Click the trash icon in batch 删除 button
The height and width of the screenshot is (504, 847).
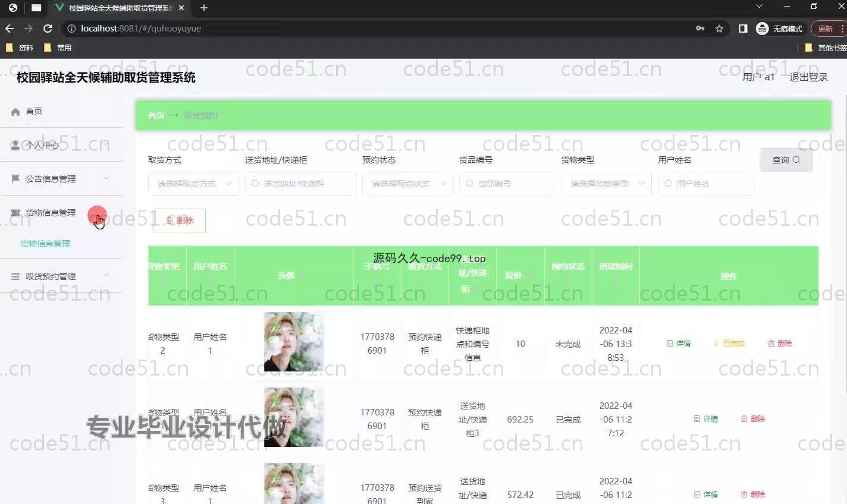pos(170,220)
